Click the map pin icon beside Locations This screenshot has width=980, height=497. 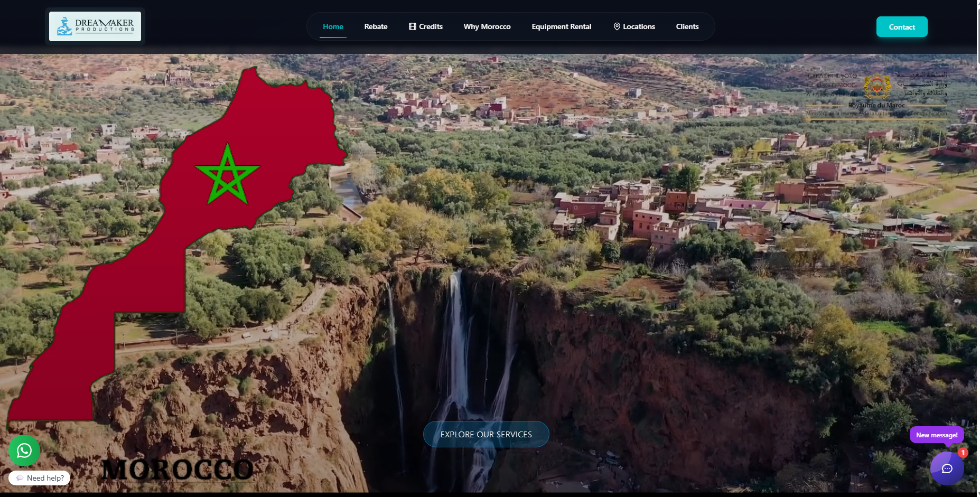pos(617,26)
